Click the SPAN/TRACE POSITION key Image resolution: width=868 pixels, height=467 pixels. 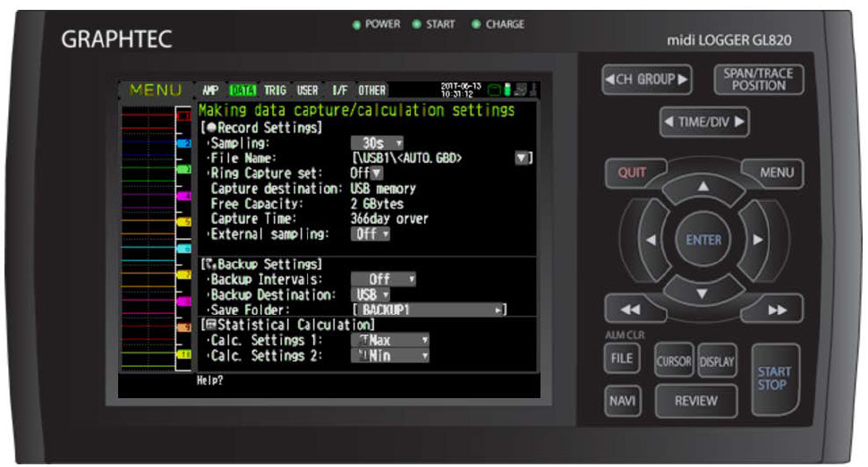(x=758, y=79)
